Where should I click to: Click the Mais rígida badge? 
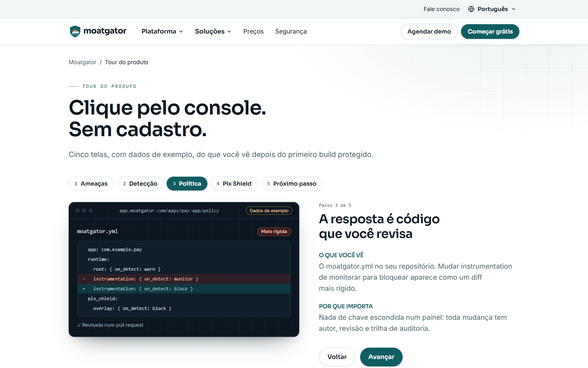274,231
